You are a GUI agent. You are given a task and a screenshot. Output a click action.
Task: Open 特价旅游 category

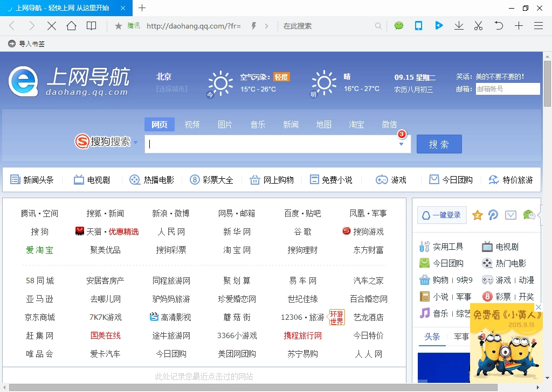tap(511, 180)
